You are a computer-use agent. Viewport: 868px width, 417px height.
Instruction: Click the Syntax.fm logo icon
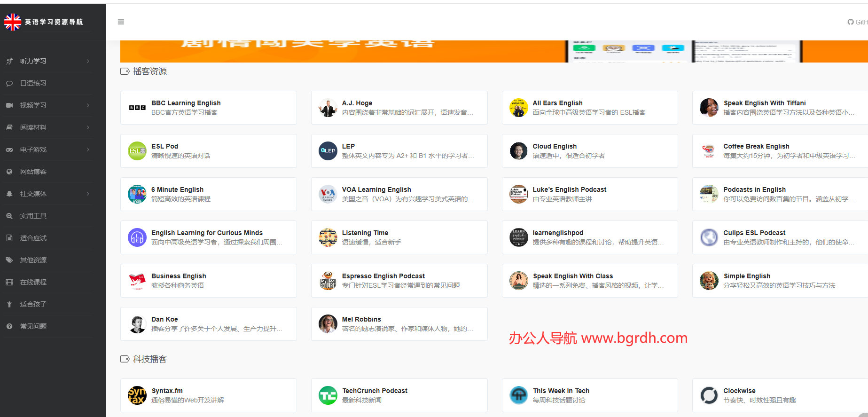point(137,395)
